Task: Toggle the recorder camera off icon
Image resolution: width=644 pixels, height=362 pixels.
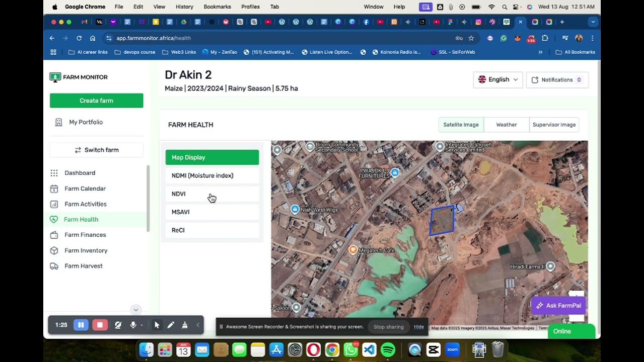Action: pyautogui.click(x=118, y=325)
